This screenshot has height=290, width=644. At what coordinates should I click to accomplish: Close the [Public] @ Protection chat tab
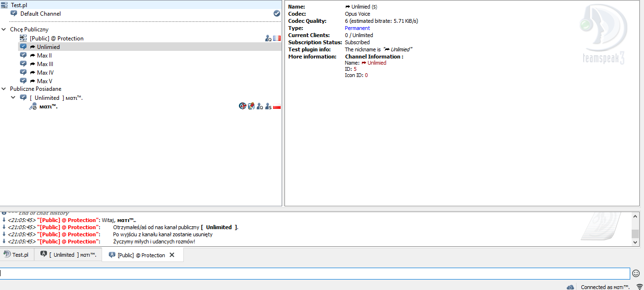click(x=172, y=255)
